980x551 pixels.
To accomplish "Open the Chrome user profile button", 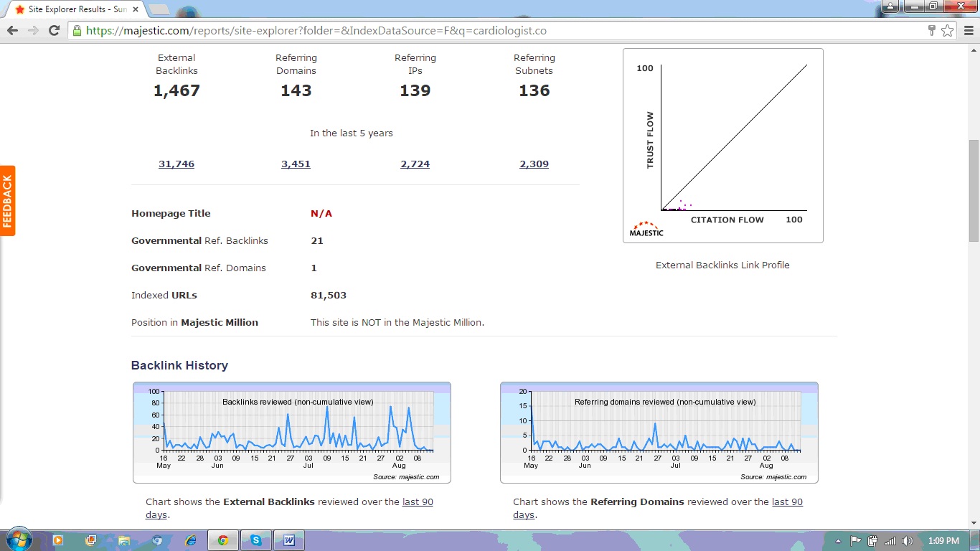I will 890,6.
